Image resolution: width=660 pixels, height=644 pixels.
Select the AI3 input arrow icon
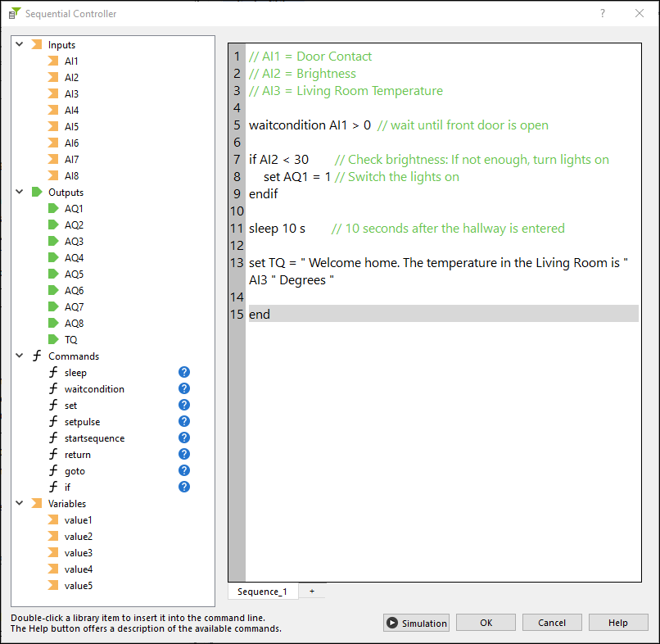point(54,94)
